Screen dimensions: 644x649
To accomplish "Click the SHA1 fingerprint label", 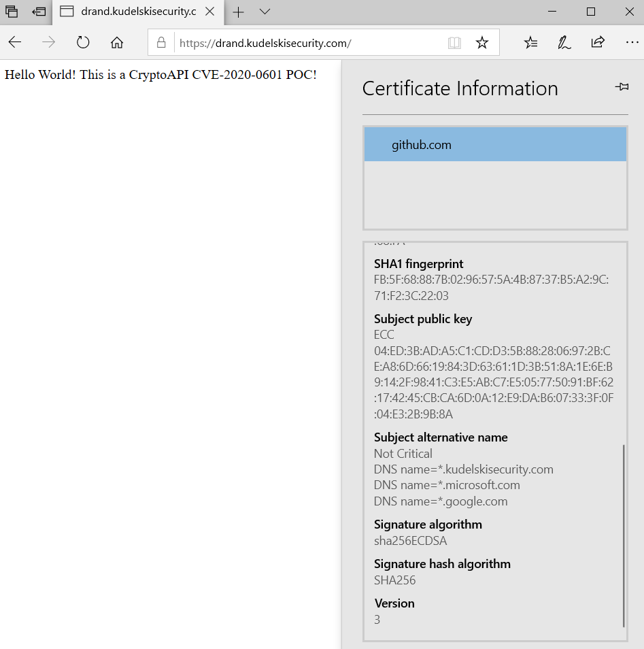I will point(418,264).
